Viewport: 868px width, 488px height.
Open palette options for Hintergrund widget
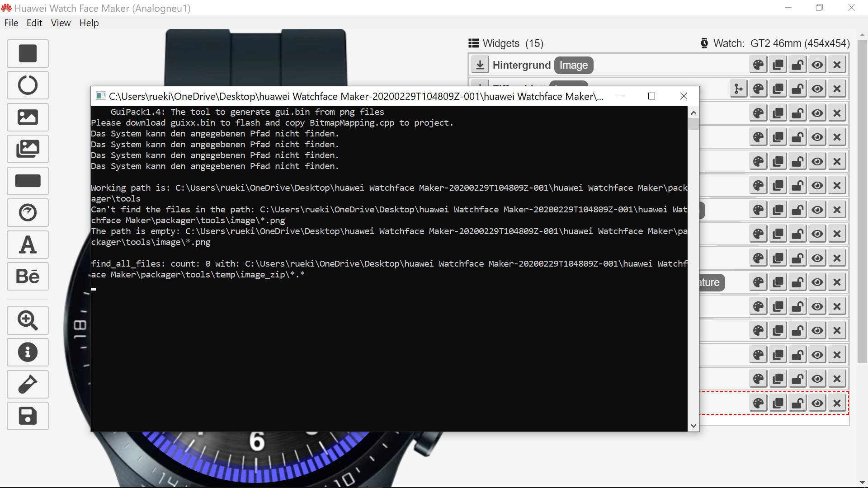pos(759,65)
